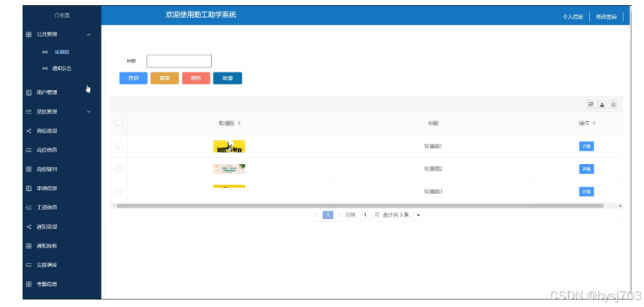The width and height of the screenshot is (644, 307).
Task: Open the column filter icon in table toolbar
Action: click(x=590, y=105)
